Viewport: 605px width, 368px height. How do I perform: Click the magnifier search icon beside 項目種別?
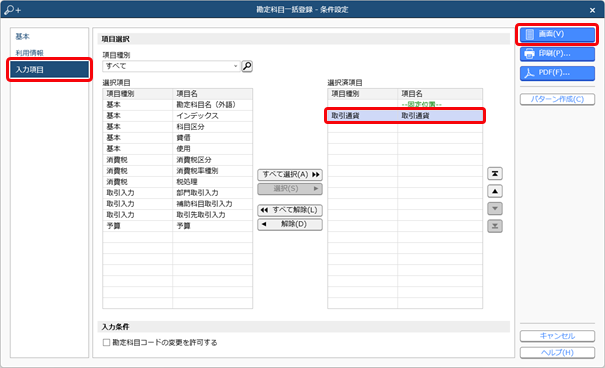(247, 66)
